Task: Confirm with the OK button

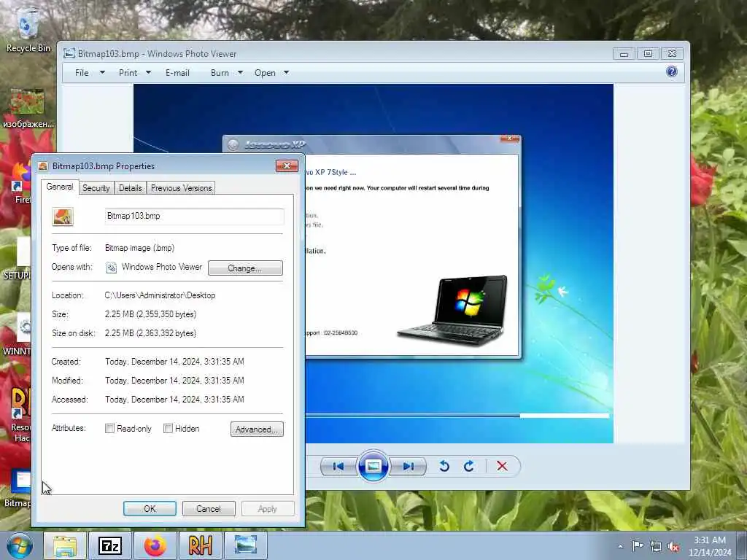Action: (x=150, y=508)
